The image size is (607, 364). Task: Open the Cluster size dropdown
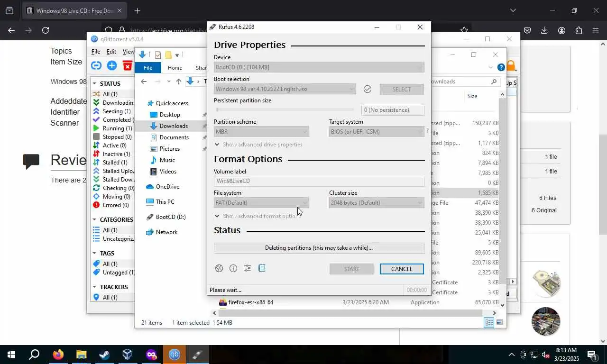coord(377,203)
